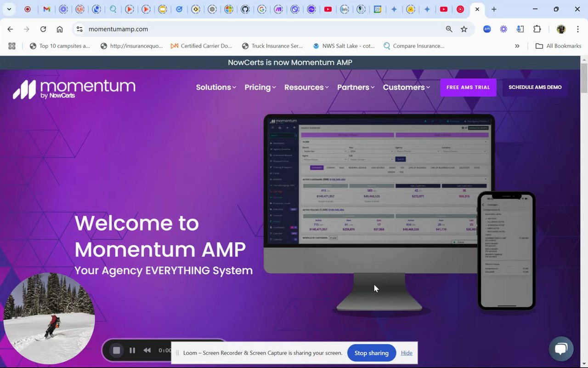The image size is (588, 368).
Task: Open the Chrome three-dot menu
Action: pos(577,29)
